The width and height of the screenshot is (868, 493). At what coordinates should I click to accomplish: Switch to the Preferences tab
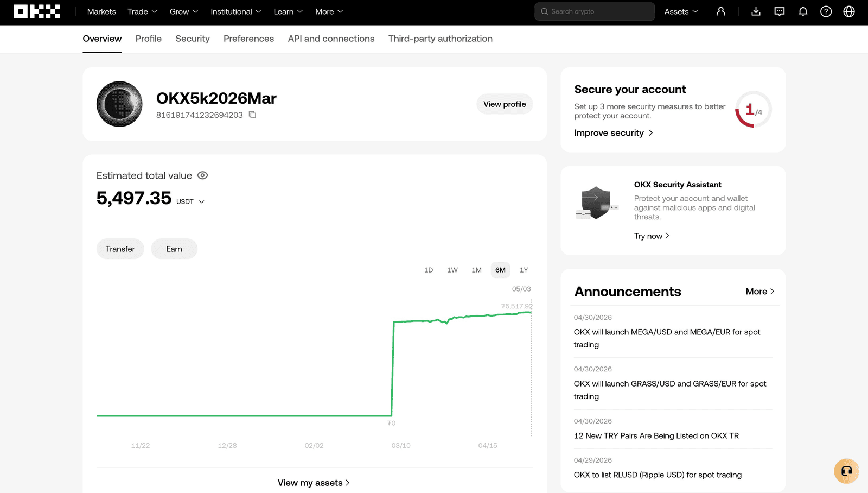coord(248,39)
